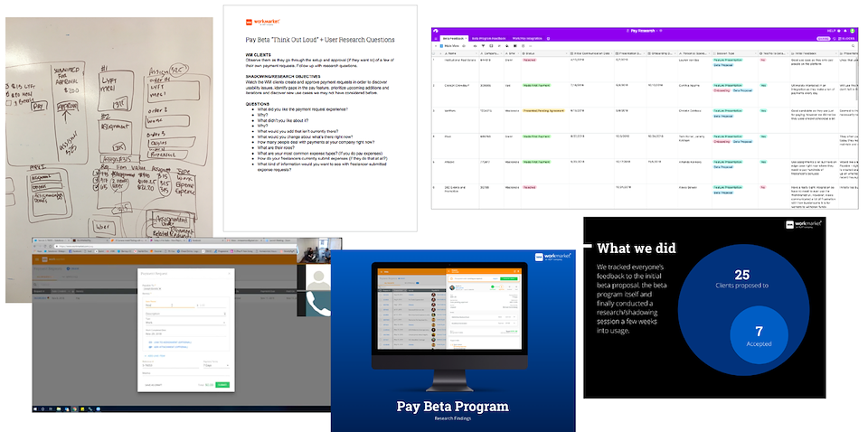Viewport: 868px width, 432px height.
Task: Click the What we did heading
Action: [x=636, y=249]
